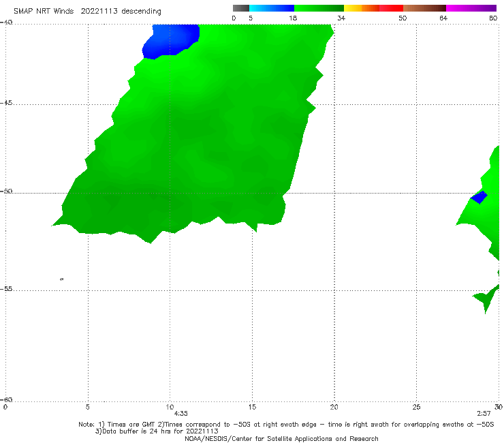
Task: Click the 'SMAP NRT Winds' title text
Action: point(44,11)
